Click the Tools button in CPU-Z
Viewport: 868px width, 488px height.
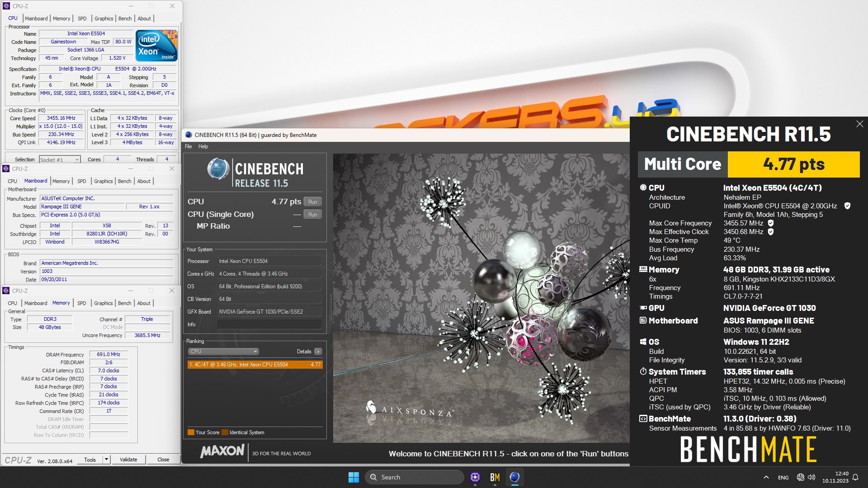[90, 460]
